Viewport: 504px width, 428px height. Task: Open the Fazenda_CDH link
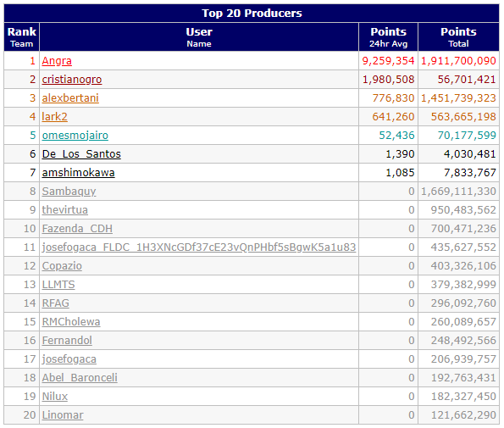pyautogui.click(x=77, y=229)
